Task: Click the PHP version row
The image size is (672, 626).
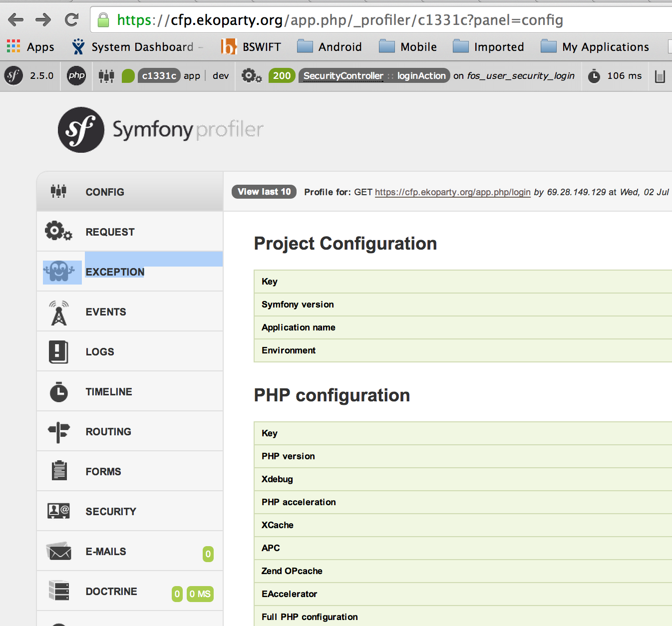Action: coord(463,456)
